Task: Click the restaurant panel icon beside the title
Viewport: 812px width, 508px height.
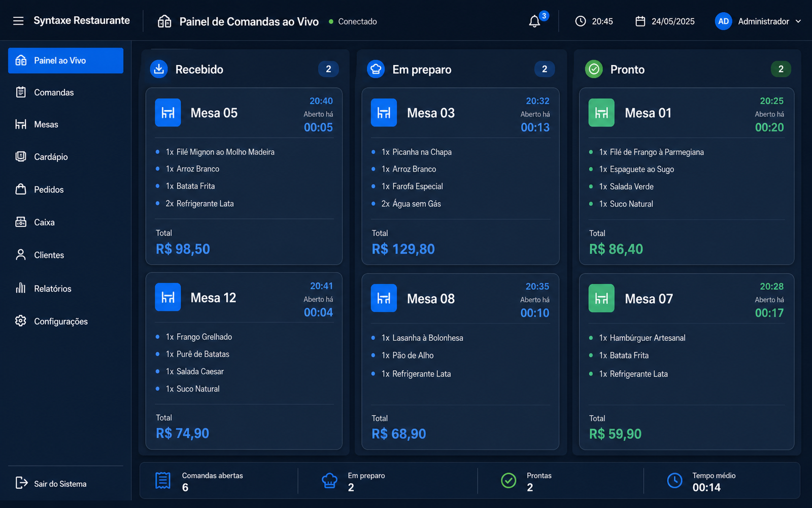Action: coord(164,21)
